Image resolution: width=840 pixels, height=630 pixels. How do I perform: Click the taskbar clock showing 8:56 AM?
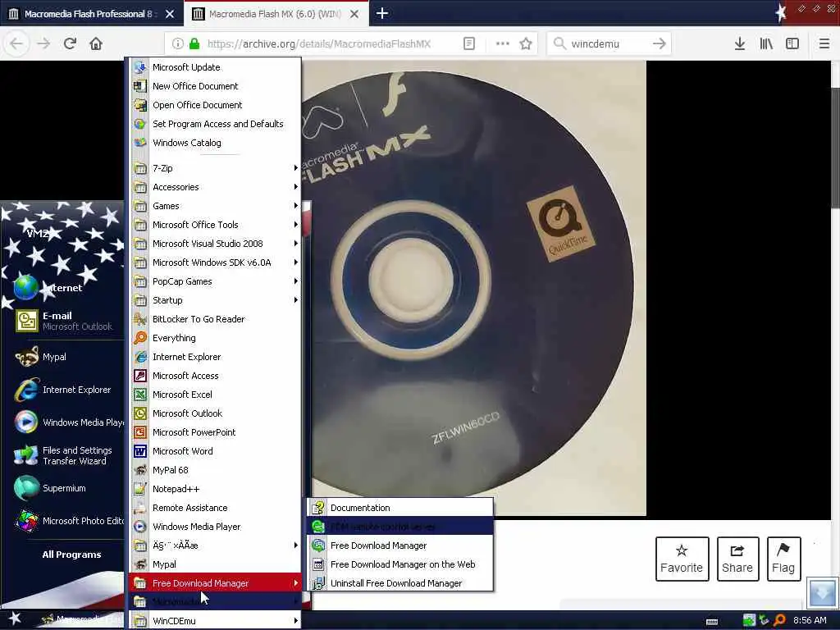(810, 620)
